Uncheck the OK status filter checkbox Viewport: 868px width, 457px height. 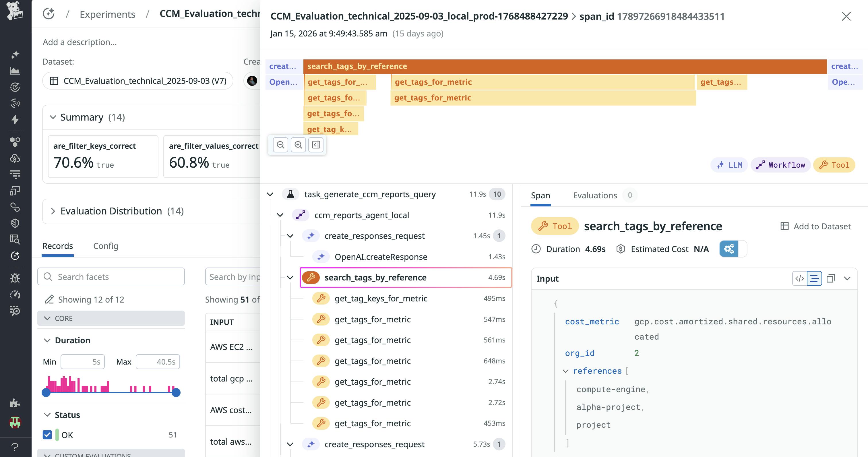click(47, 435)
